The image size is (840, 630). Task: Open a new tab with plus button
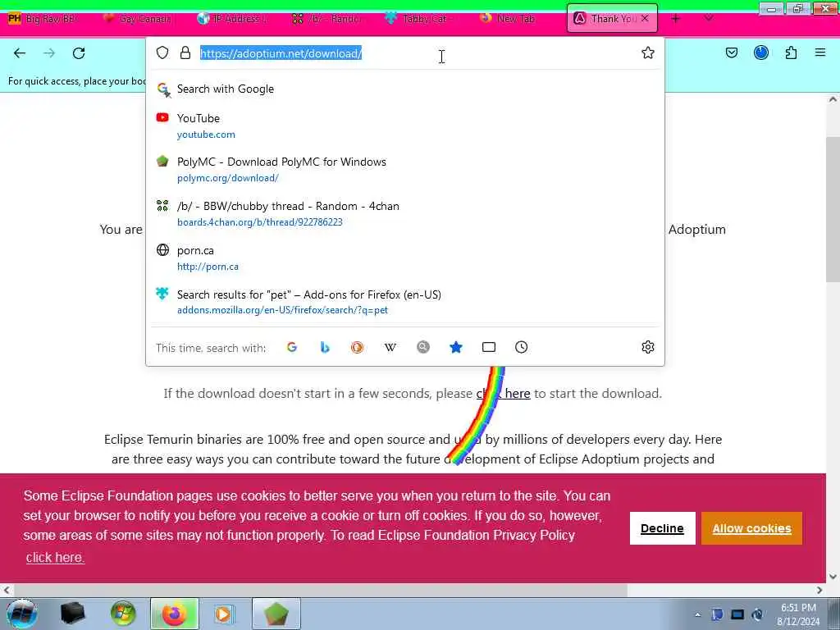click(676, 19)
